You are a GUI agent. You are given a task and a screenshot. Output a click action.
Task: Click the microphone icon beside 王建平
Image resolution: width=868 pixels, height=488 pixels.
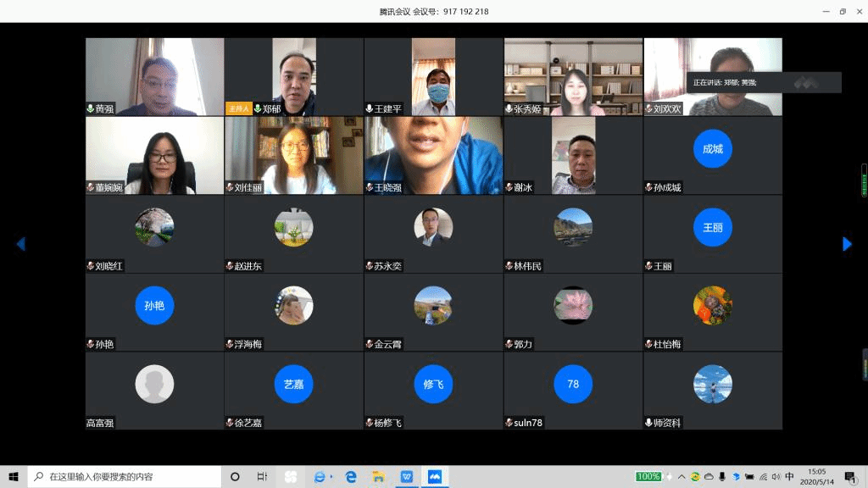[x=369, y=109]
